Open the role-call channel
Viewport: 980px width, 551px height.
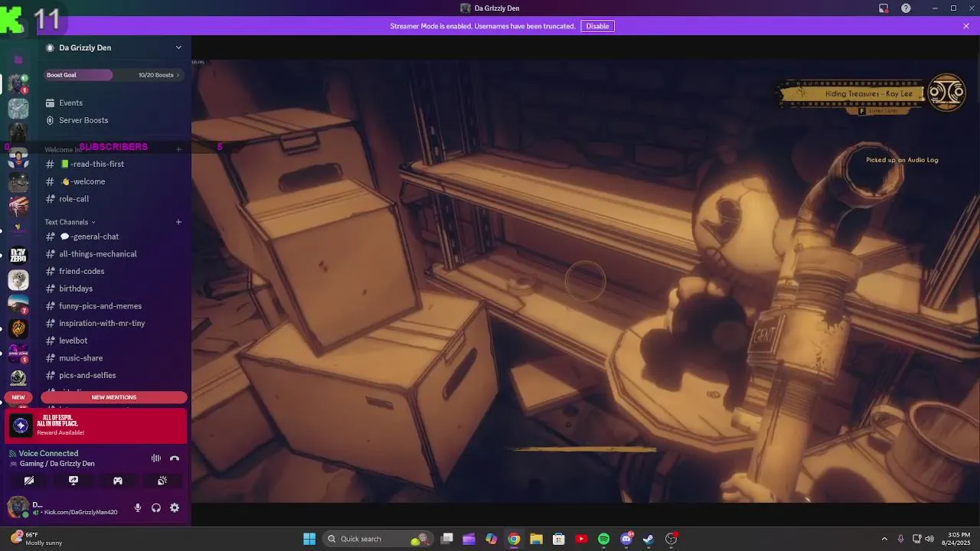pyautogui.click(x=113, y=199)
